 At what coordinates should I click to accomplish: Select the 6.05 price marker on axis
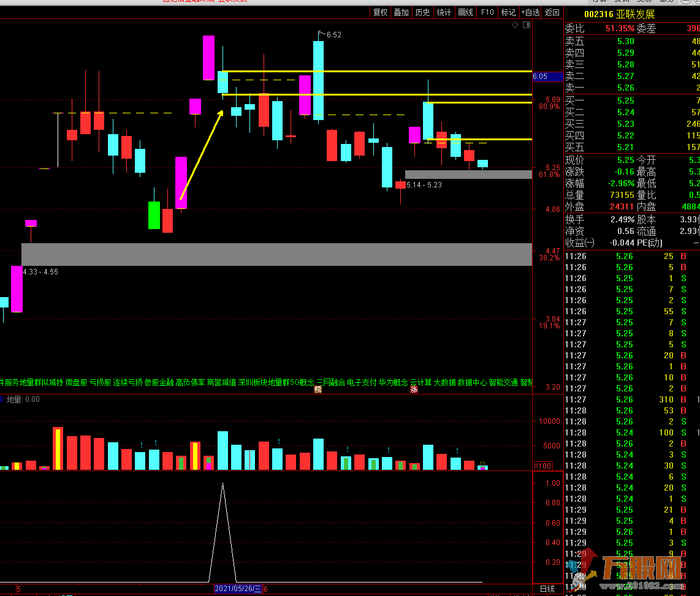pos(548,77)
